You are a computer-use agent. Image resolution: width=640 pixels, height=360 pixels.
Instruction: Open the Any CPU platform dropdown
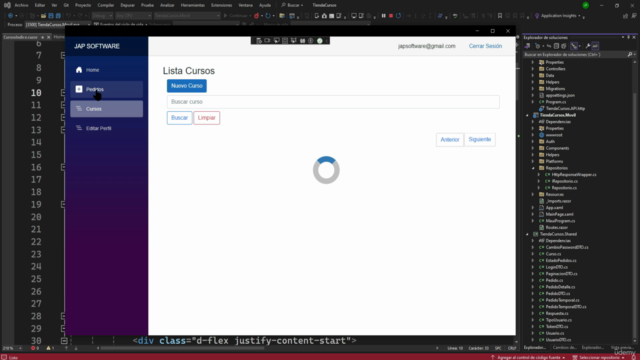(133, 16)
